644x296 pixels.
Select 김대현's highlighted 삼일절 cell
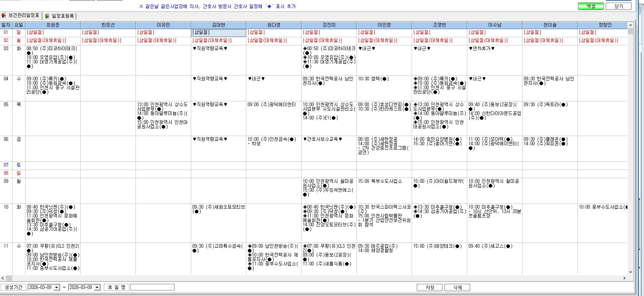(x=218, y=33)
